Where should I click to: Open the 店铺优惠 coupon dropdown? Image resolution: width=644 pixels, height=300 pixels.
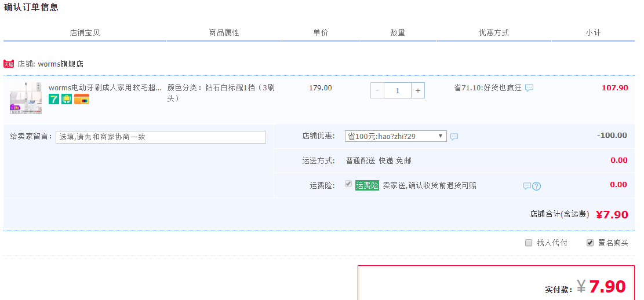pyautogui.click(x=395, y=136)
